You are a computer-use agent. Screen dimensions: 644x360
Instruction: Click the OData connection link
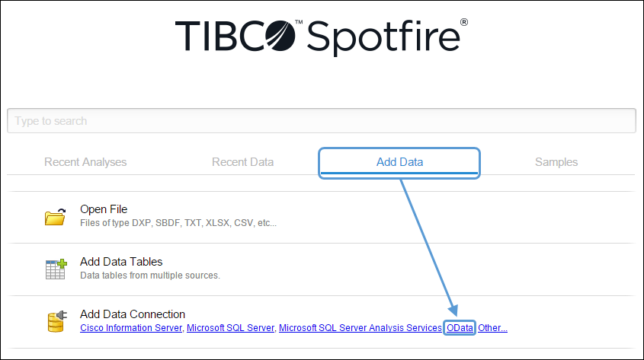point(460,328)
